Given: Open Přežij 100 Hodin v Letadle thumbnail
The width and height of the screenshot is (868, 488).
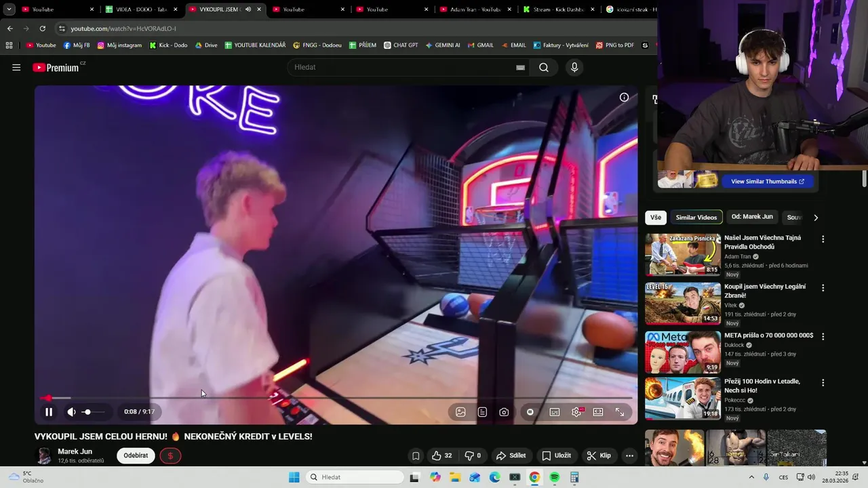Looking at the screenshot, I should [x=683, y=399].
